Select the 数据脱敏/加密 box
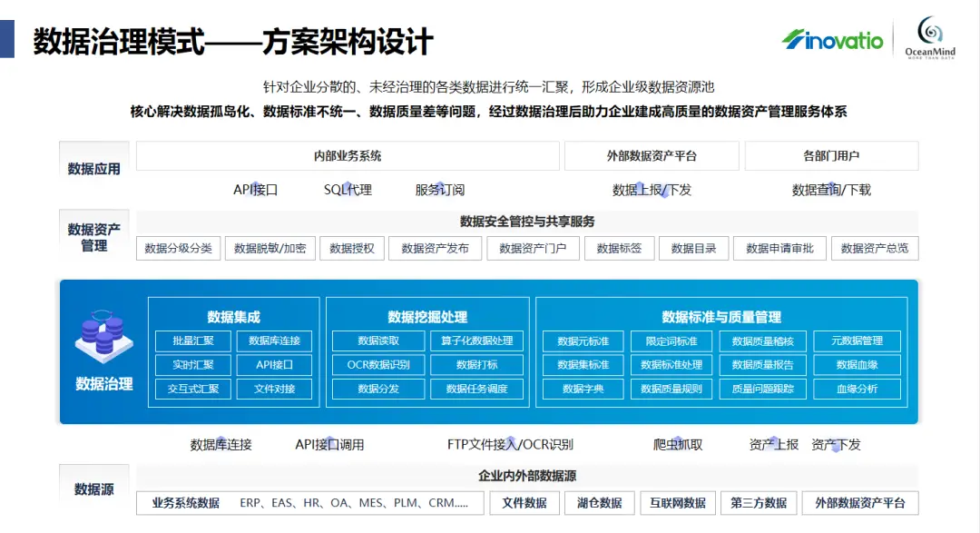Image resolution: width=980 pixels, height=533 pixels. tap(270, 249)
